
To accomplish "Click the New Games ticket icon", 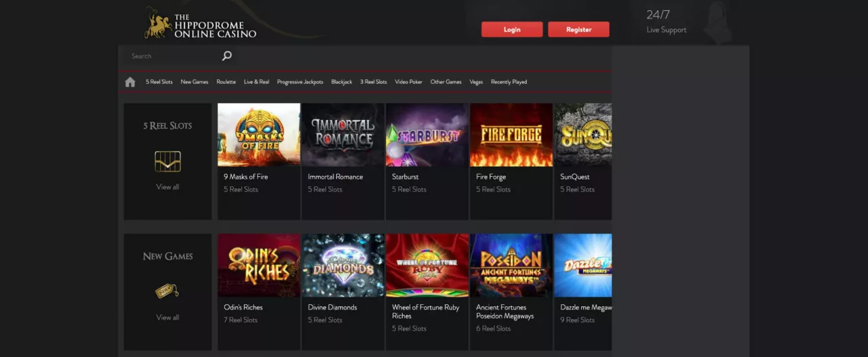I will point(167,291).
